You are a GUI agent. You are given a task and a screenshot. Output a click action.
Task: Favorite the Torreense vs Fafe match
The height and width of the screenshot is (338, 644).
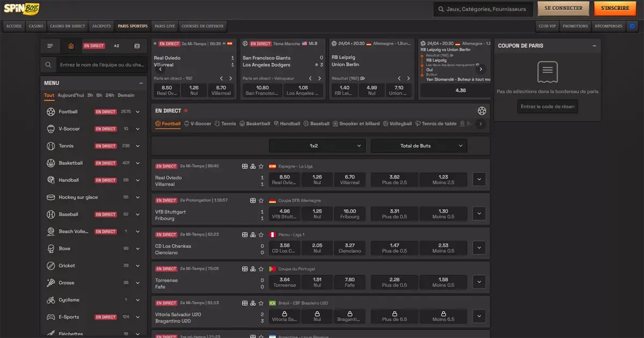tap(261, 269)
